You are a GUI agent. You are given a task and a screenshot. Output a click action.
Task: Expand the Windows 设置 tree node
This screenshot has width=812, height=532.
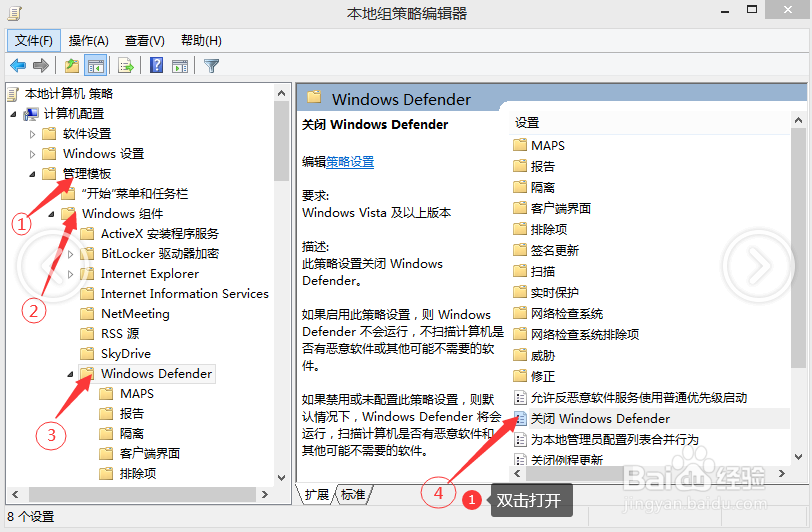coord(33,154)
